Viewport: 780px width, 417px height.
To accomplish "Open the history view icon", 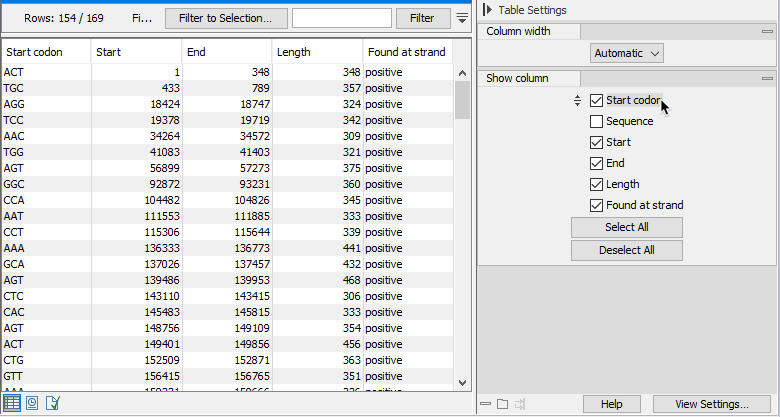I will [x=32, y=403].
